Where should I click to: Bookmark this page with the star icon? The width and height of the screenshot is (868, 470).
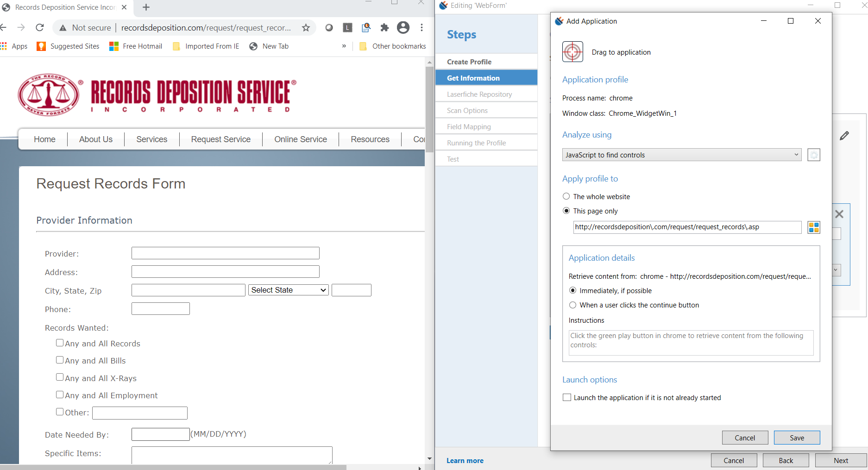coord(306,28)
